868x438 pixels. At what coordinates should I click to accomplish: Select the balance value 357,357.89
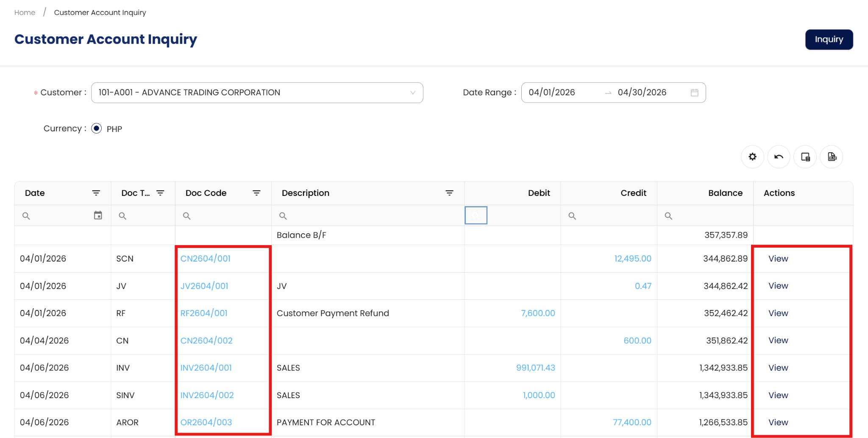726,235
